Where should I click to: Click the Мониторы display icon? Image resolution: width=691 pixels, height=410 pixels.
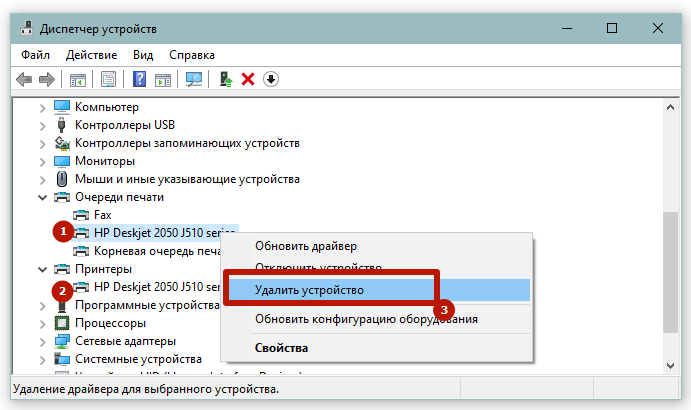pos(62,161)
